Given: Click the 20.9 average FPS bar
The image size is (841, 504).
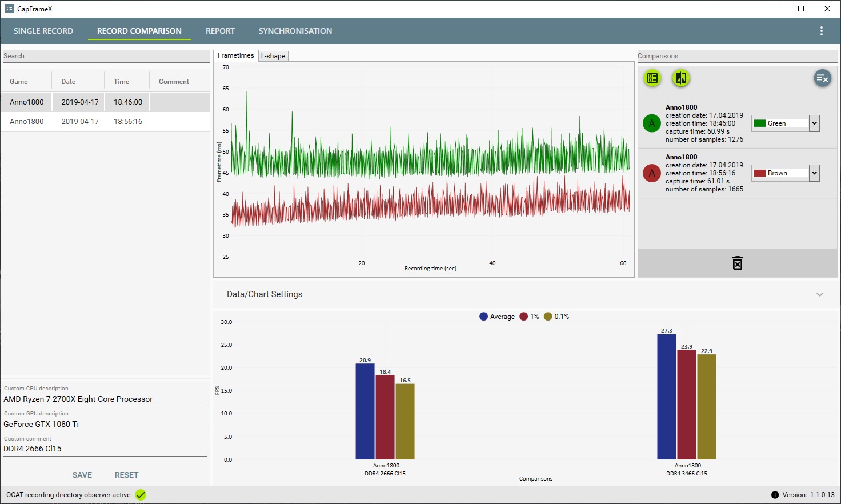Looking at the screenshot, I should coord(365,411).
